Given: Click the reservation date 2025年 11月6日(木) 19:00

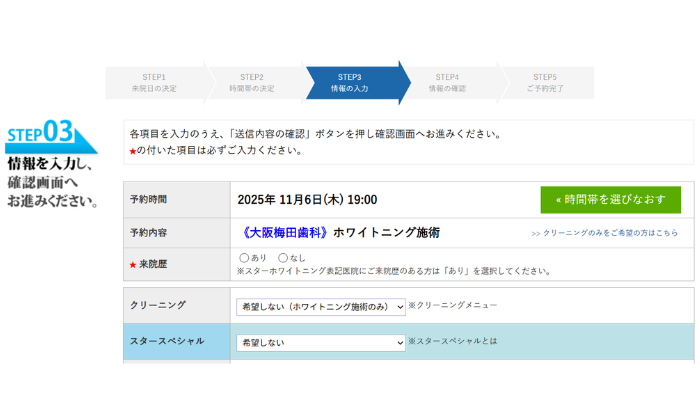Looking at the screenshot, I should pyautogui.click(x=307, y=199).
